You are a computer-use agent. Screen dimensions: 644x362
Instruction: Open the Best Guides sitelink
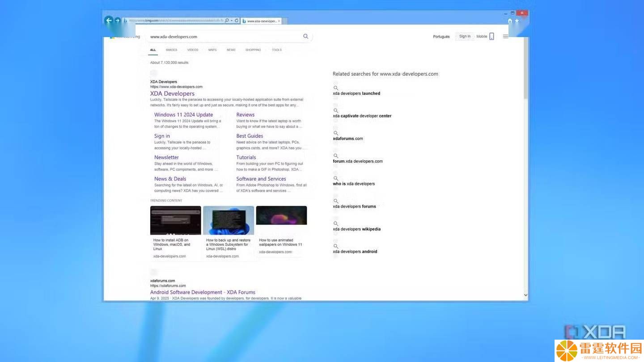click(x=250, y=136)
